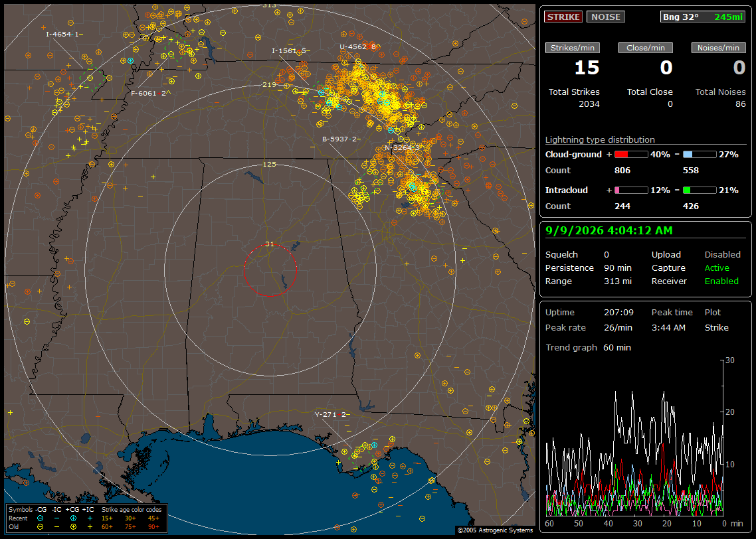This screenshot has width=756, height=539.
Task: Click storm cell label I-4654-1
Action: pyautogui.click(x=64, y=35)
